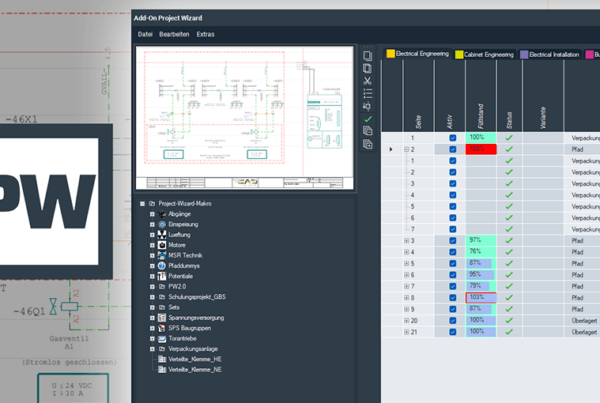The width and height of the screenshot is (600, 403).
Task: Uncheck the Aktiv checkbox for Seite 20
Action: tap(453, 320)
